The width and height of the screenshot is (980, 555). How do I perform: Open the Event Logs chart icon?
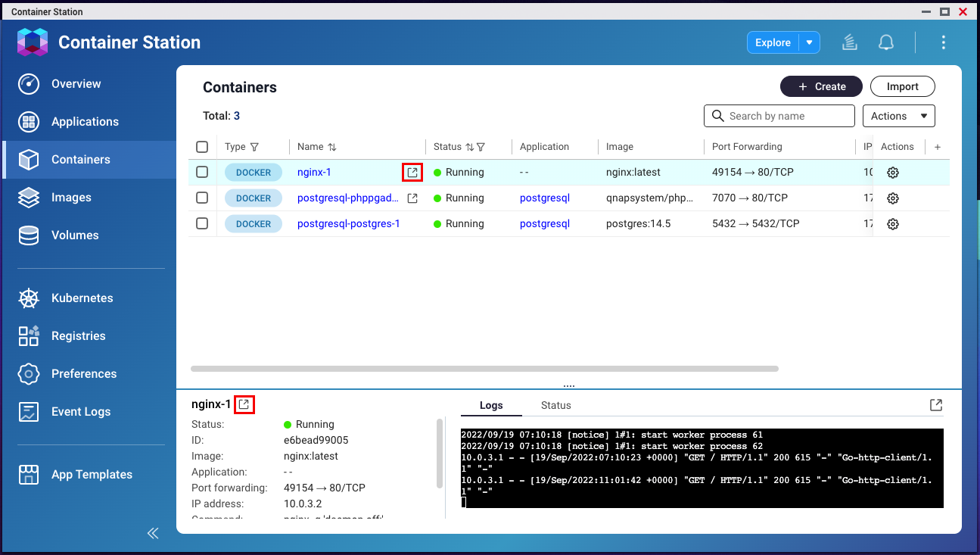tap(29, 412)
